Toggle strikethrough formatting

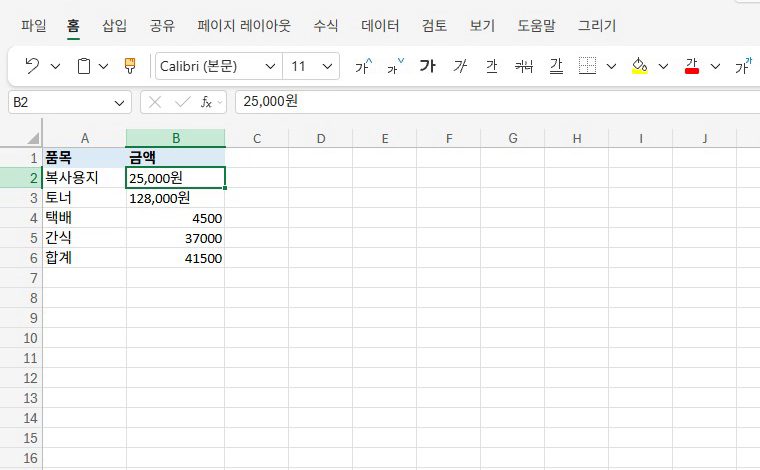(523, 66)
